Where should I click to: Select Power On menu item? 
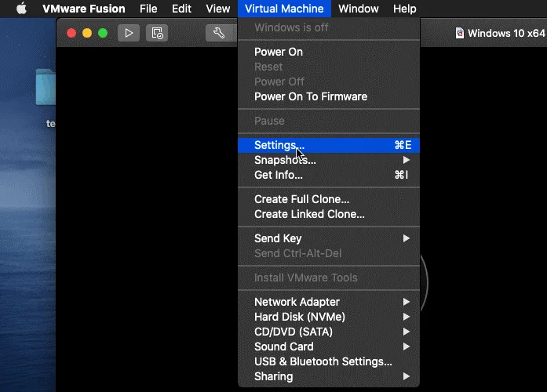(279, 52)
